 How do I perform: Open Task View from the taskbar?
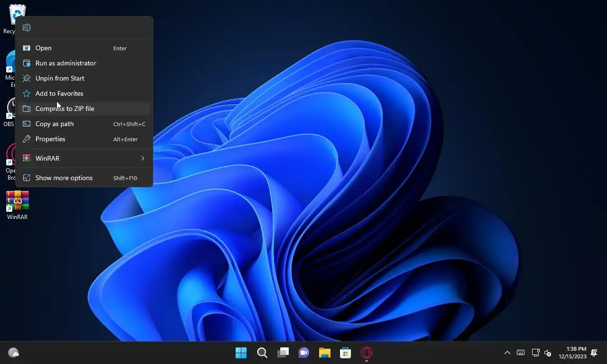[x=283, y=353]
